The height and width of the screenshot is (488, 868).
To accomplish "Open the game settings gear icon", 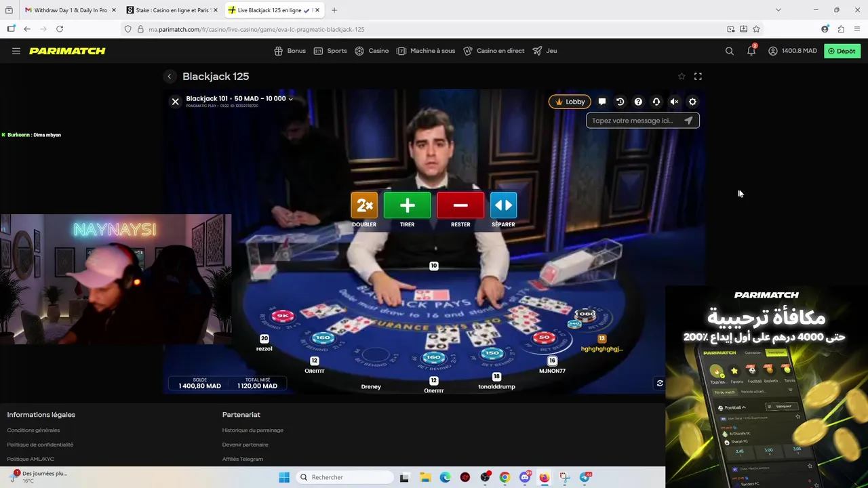I will click(692, 102).
